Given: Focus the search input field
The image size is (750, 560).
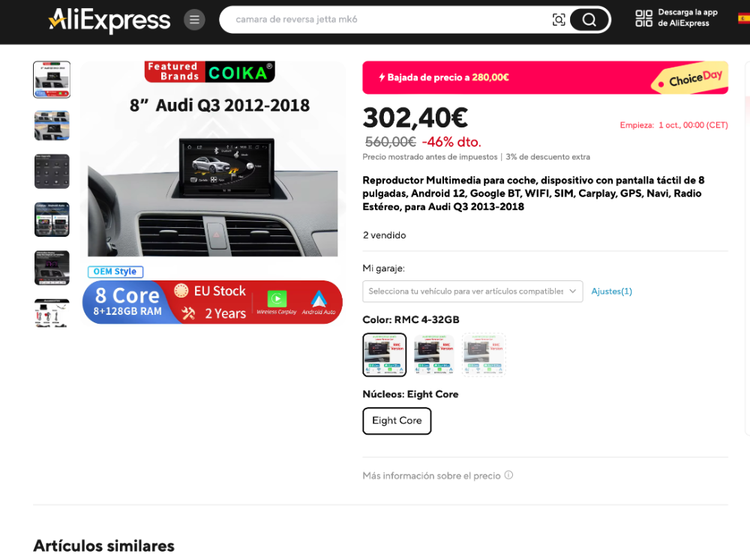Looking at the screenshot, I should [390, 19].
